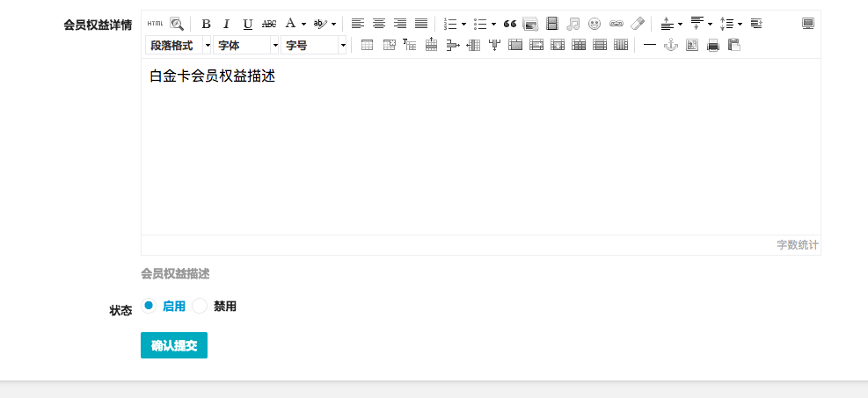Click the insert-column table icon
The height and width of the screenshot is (398, 868).
point(473,45)
